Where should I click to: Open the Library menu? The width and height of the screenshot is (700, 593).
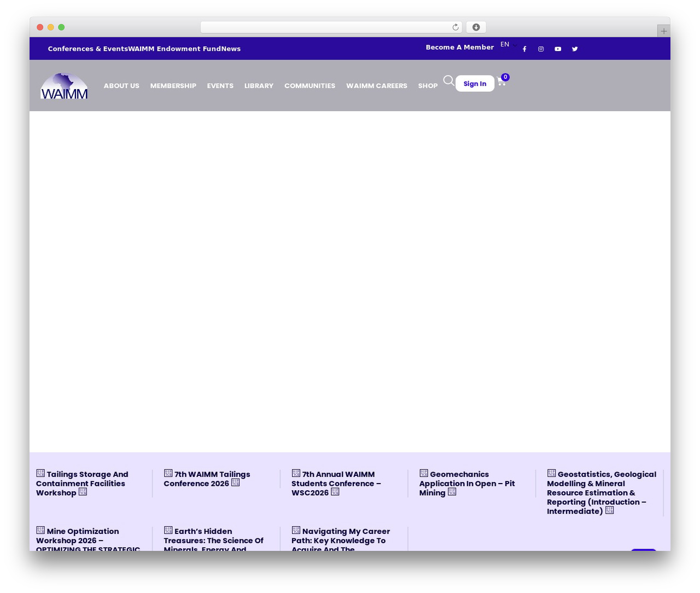[x=259, y=86]
